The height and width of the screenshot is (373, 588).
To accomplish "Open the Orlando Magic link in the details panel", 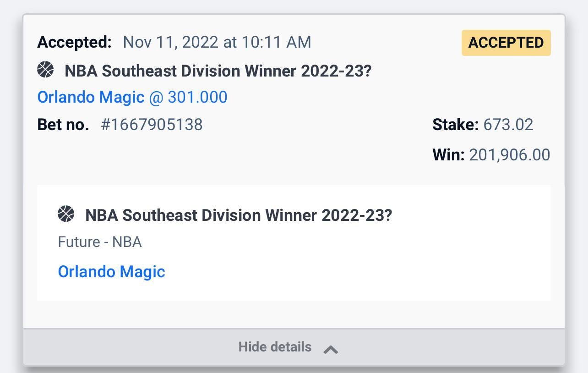I will coord(111,271).
